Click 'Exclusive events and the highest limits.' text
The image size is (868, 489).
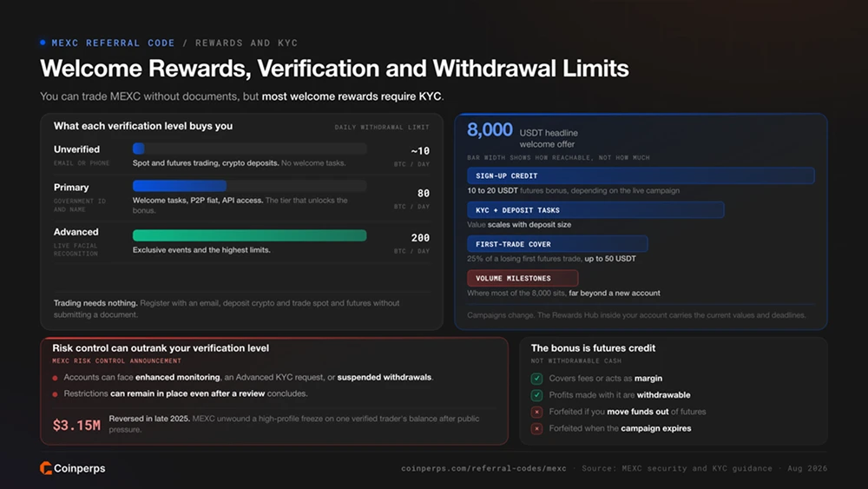(x=201, y=250)
